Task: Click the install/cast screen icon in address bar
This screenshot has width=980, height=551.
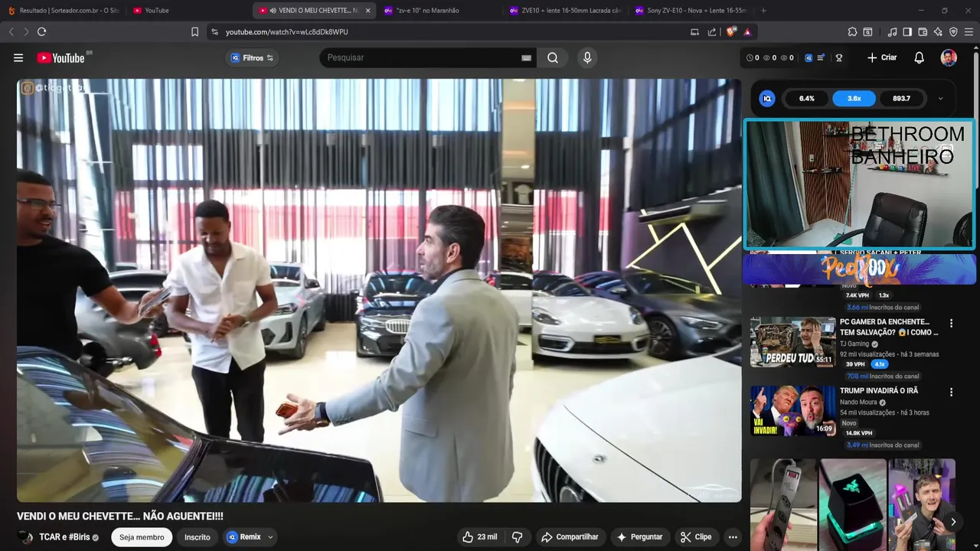Action: click(694, 31)
